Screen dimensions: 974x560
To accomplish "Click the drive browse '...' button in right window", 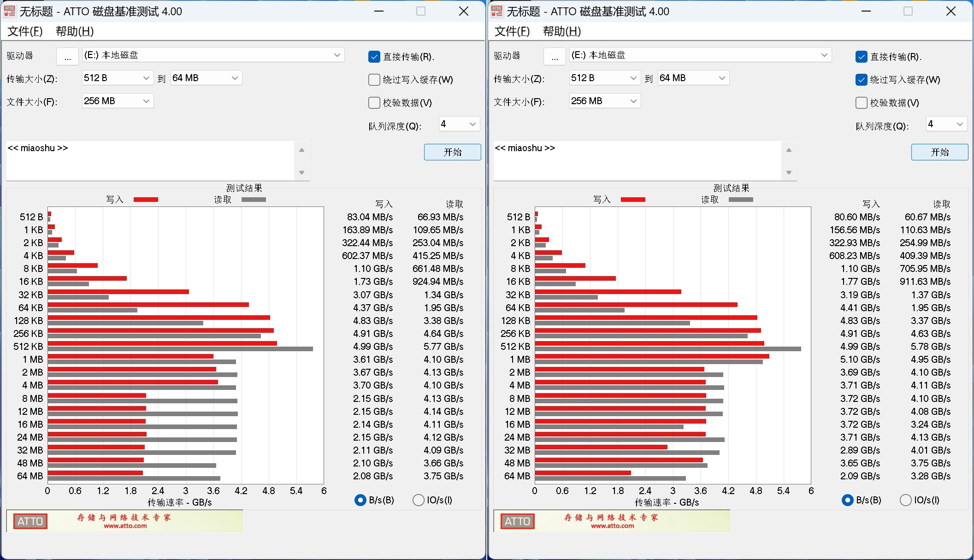I will [555, 56].
